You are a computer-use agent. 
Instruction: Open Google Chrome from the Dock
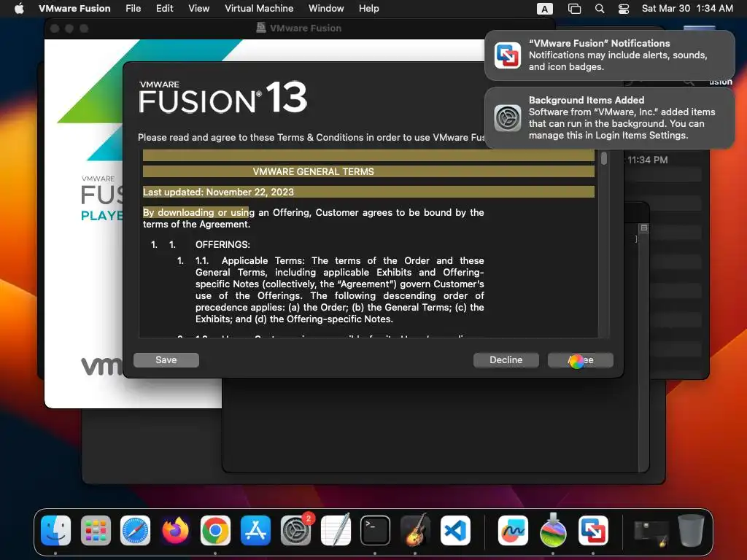point(215,531)
